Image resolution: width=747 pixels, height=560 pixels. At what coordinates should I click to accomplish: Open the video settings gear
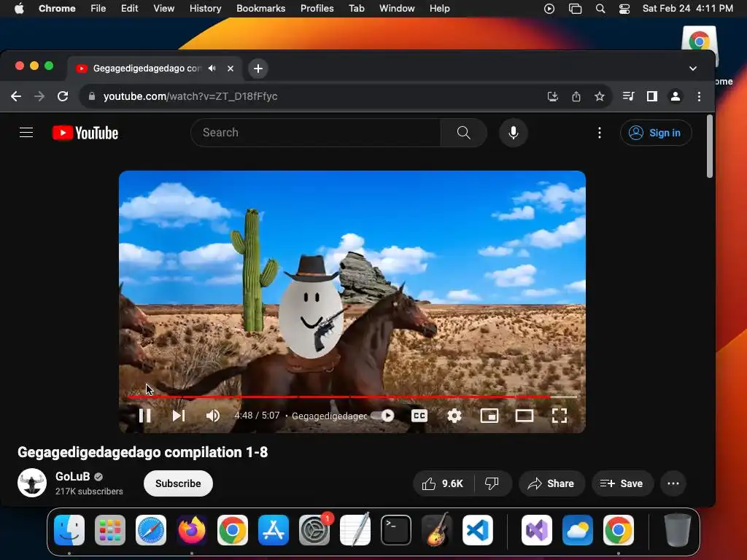[454, 416]
